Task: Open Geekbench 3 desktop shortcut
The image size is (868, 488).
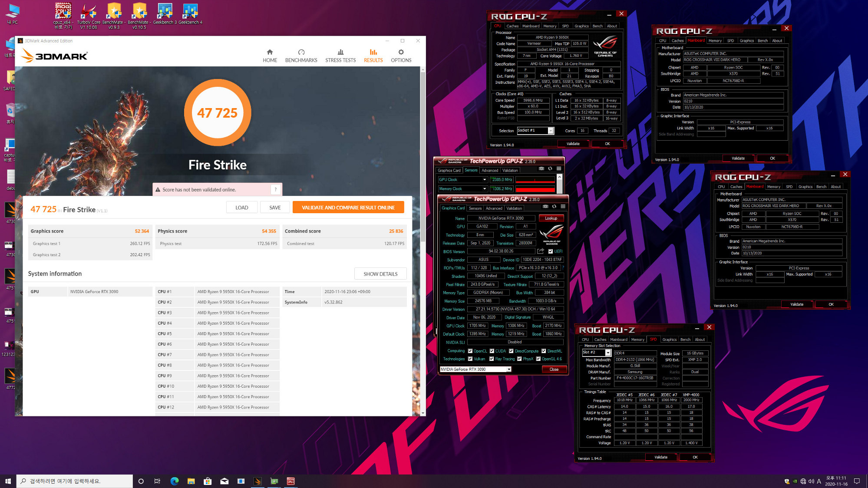Action: coord(165,14)
